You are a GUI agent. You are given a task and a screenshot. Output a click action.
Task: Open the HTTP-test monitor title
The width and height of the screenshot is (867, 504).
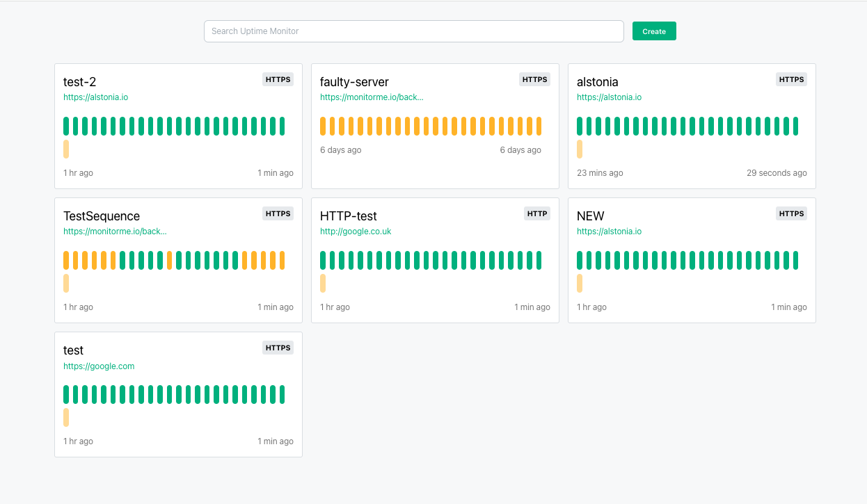[x=349, y=216]
